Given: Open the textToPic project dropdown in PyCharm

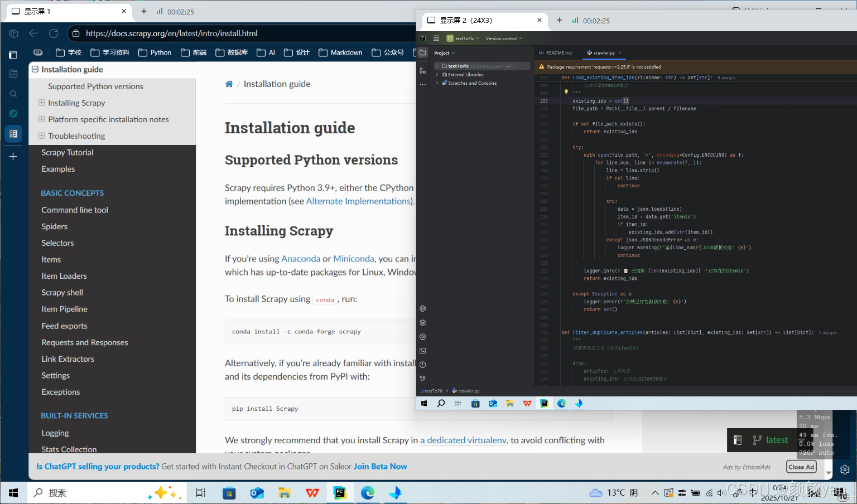Looking at the screenshot, I should [463, 38].
